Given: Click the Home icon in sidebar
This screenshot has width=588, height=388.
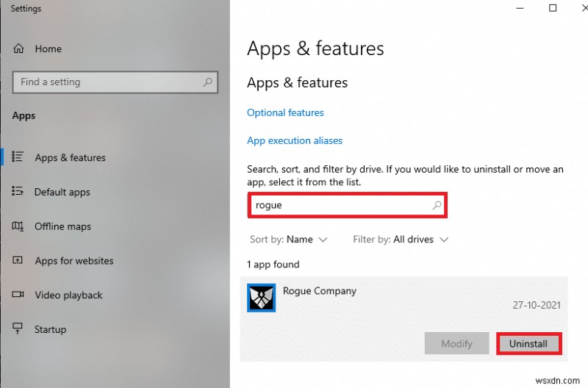Looking at the screenshot, I should tap(18, 48).
